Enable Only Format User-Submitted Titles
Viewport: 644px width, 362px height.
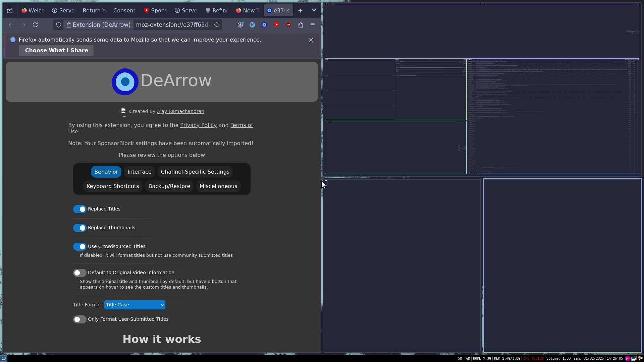click(x=80, y=319)
